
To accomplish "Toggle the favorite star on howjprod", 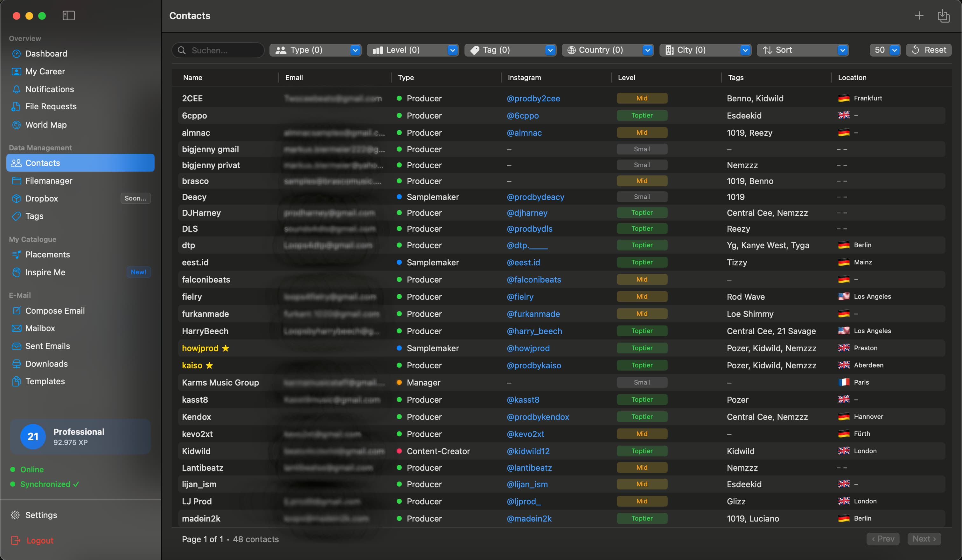I will pos(226,348).
